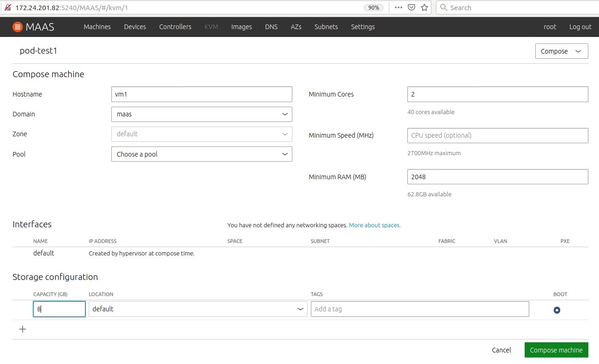Expand the Choose a pool dropdown
Viewport: 599px width, 364px height.
coord(202,154)
